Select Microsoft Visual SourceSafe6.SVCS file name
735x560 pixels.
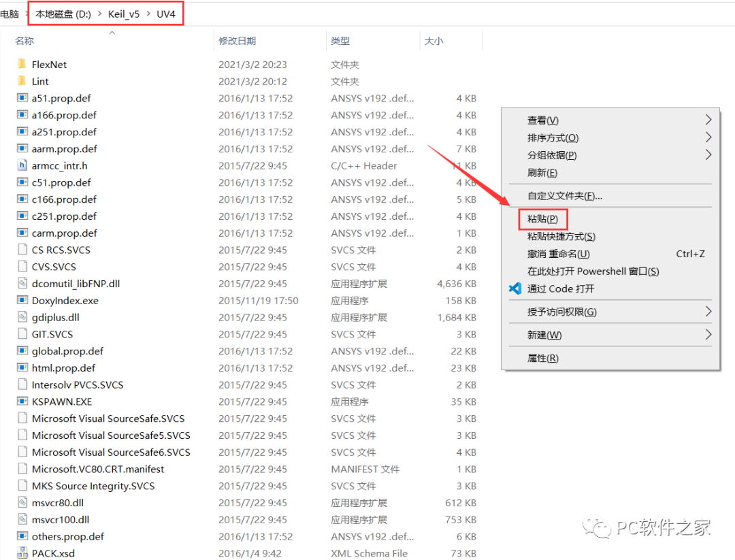[111, 452]
